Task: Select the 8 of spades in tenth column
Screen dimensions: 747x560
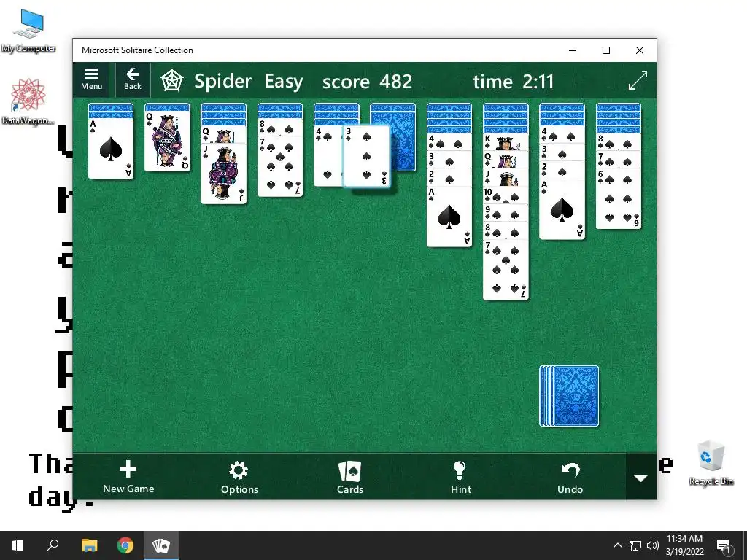Action: point(619,141)
